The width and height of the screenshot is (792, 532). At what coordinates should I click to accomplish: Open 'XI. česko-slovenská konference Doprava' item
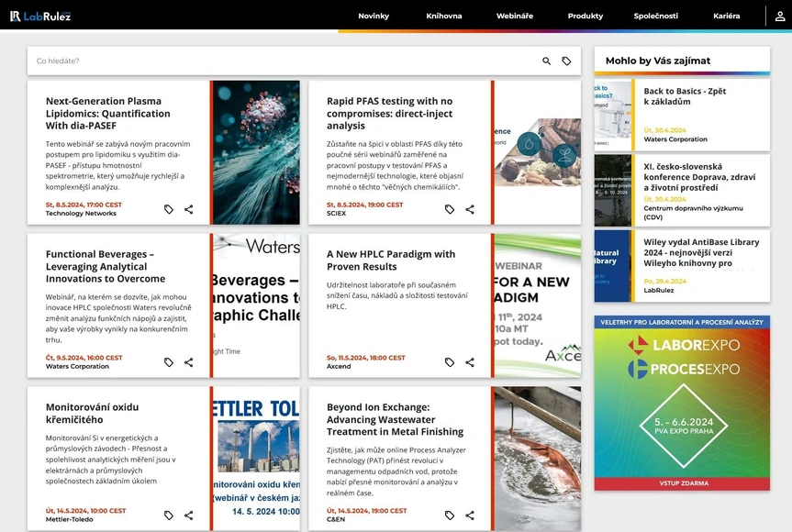coord(699,177)
